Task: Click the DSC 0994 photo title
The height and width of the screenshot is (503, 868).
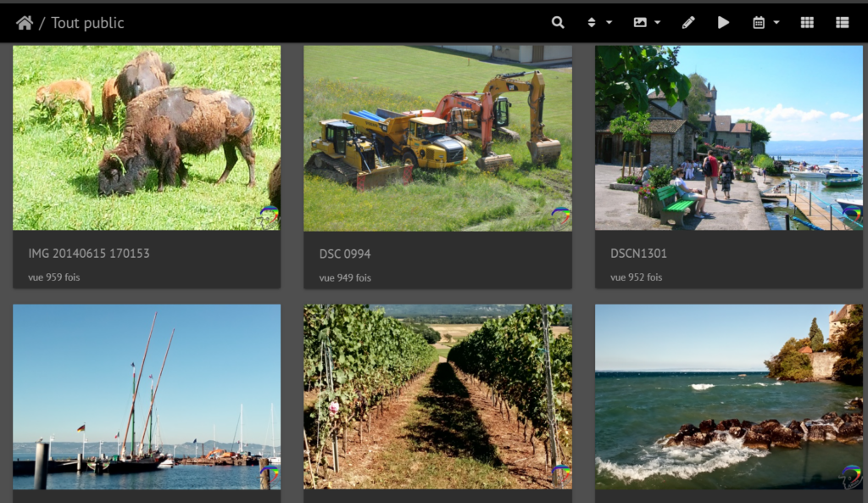Action: [x=345, y=254]
